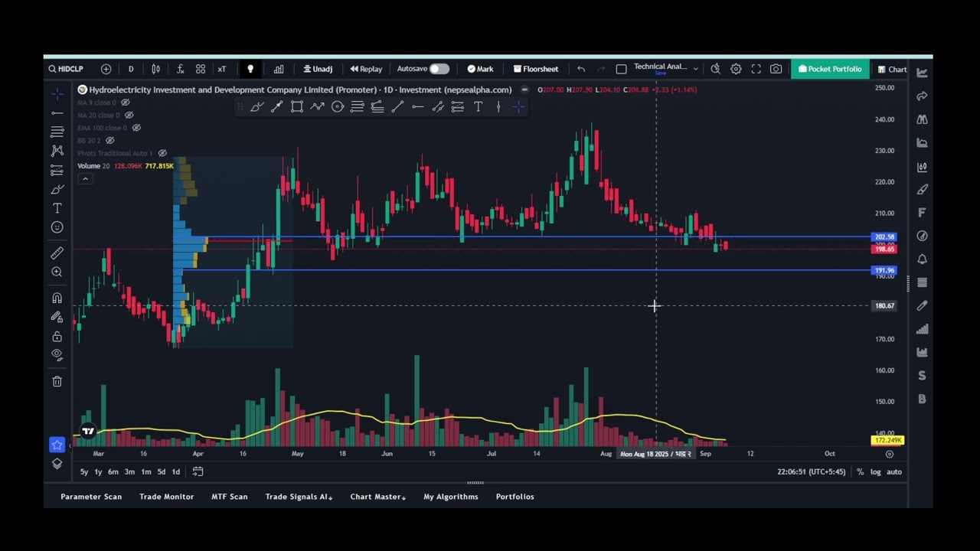Open Pocket Portfolio
This screenshot has height=551, width=980.
830,69
